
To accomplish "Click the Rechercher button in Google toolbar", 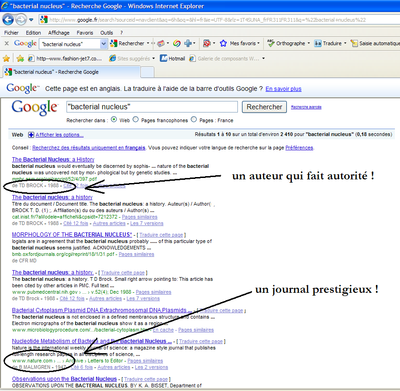I will coord(127,43).
